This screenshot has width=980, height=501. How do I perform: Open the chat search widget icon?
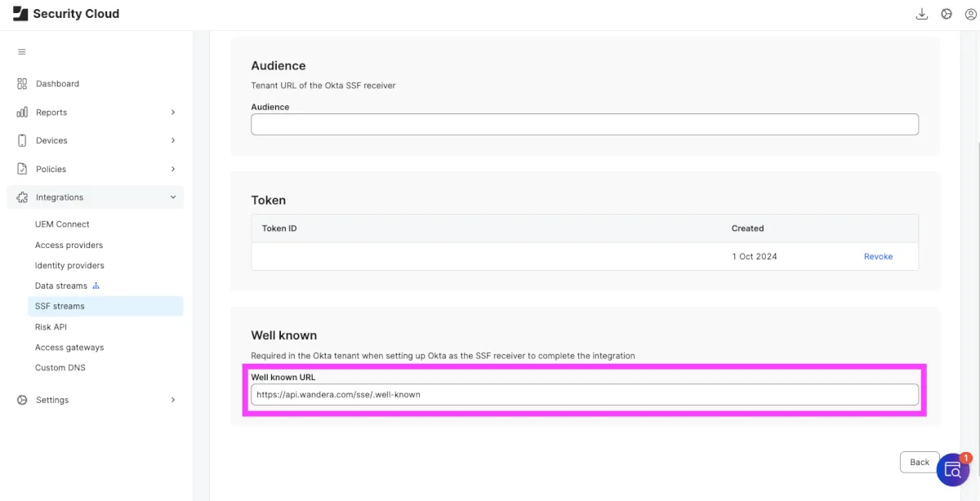[952, 469]
